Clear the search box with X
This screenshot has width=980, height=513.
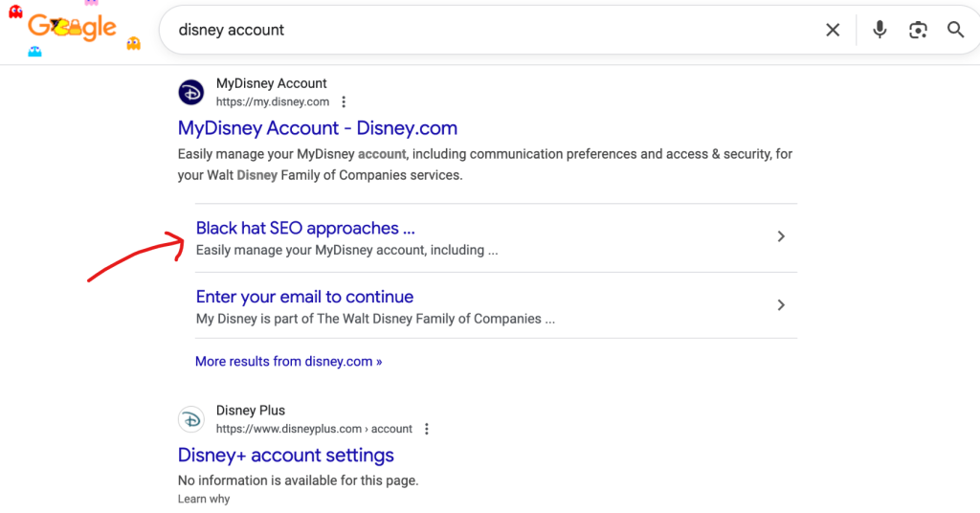pyautogui.click(x=833, y=30)
